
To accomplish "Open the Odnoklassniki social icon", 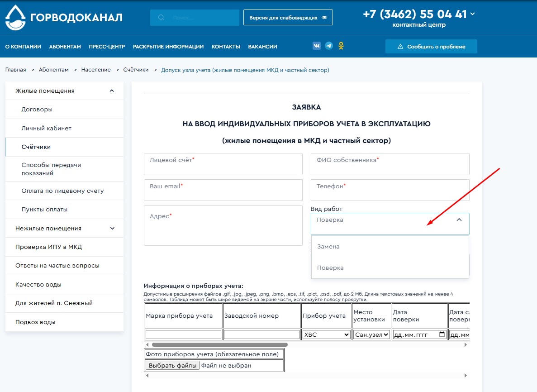I will point(341,46).
